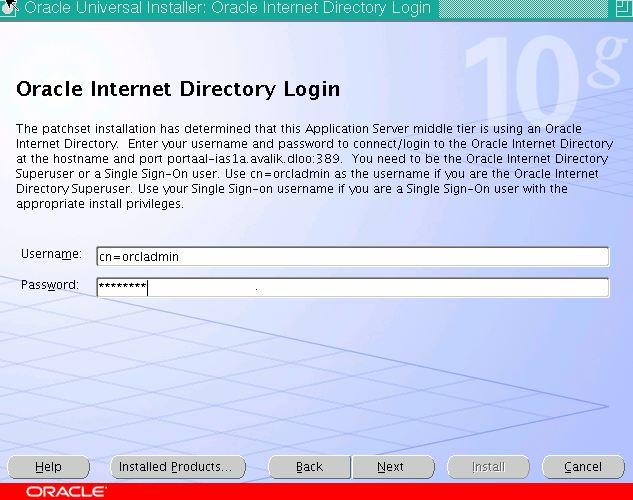Click the hostname text portaal-ias1a.avalik.dloo:389
Viewport: 633px width, 500px height.
tap(254, 159)
